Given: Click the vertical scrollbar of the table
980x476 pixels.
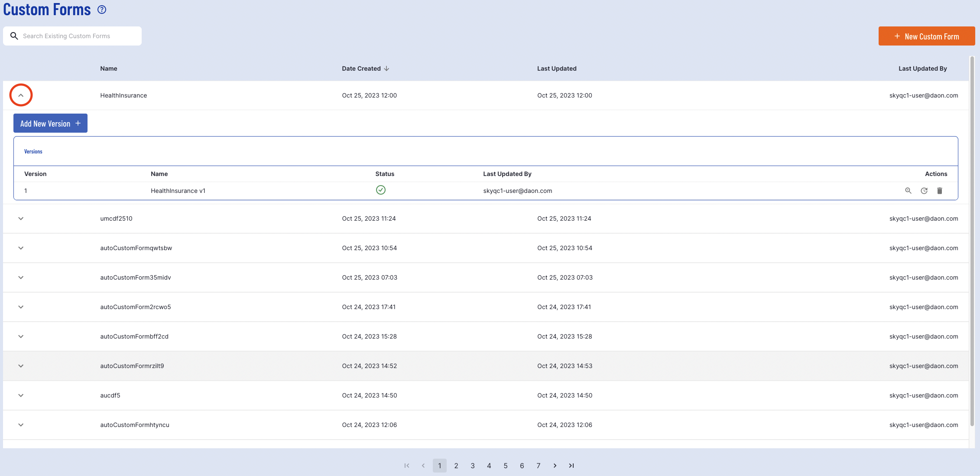Looking at the screenshot, I should 972,238.
